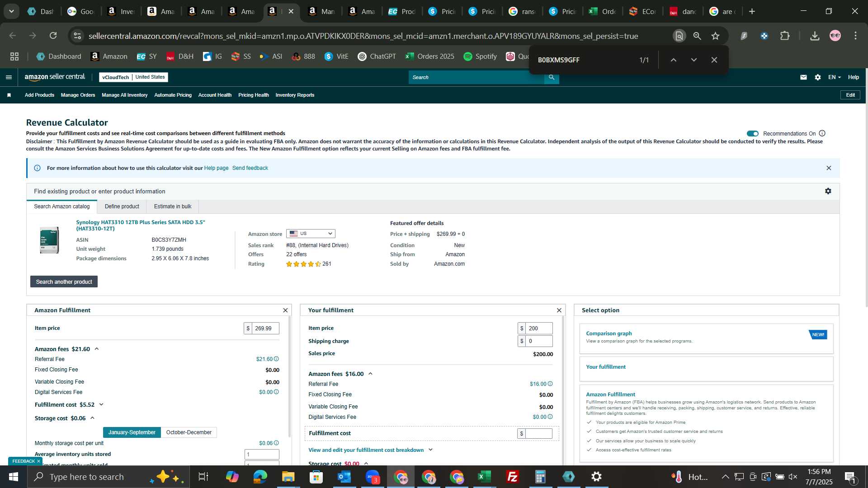Open Outlook from the taskbar
The height and width of the screenshot is (488, 868).
pyautogui.click(x=344, y=477)
